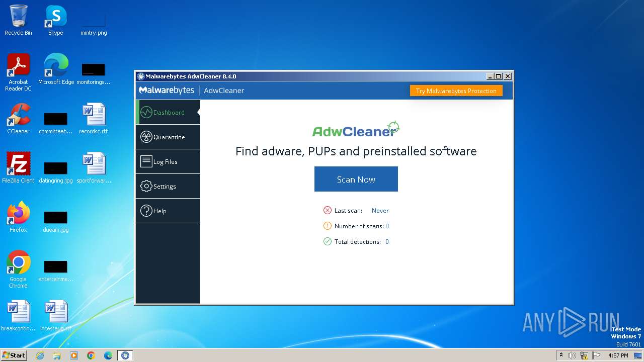Click the AdwCleaner logo graphic
Screen dimensions: 644x362
click(356, 129)
